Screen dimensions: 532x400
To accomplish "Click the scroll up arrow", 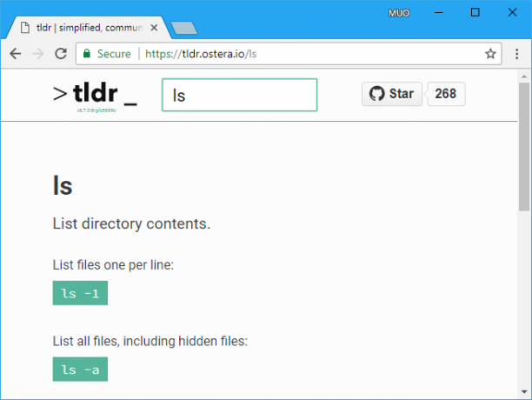I will click(524, 77).
